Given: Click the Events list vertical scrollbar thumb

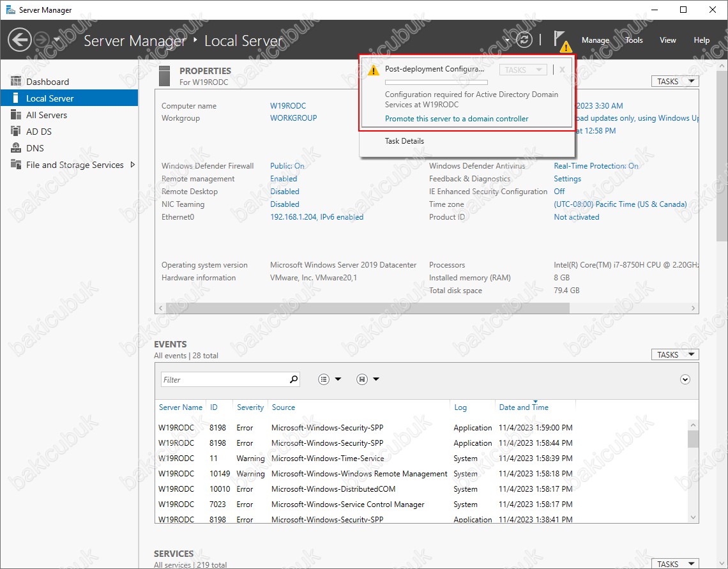Looking at the screenshot, I should pos(693,439).
